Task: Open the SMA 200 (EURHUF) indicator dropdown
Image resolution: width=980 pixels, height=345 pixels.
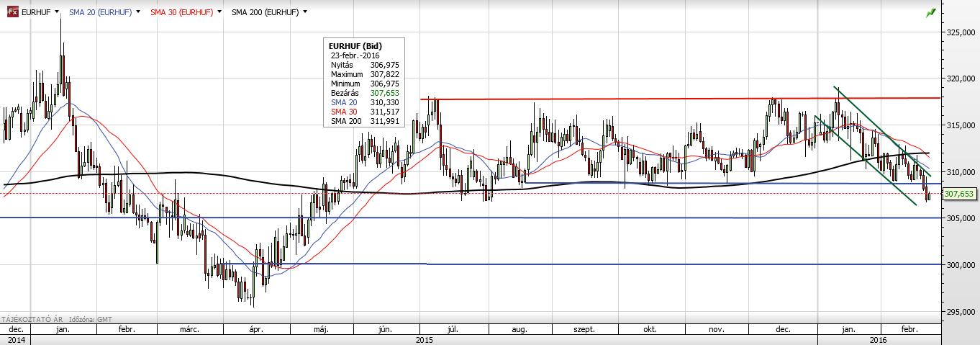Action: tap(306, 12)
